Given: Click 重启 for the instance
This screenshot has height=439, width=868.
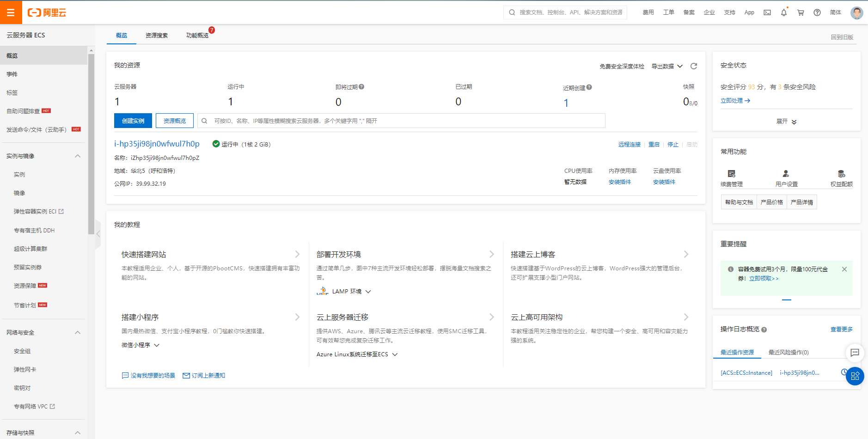Looking at the screenshot, I should (654, 144).
